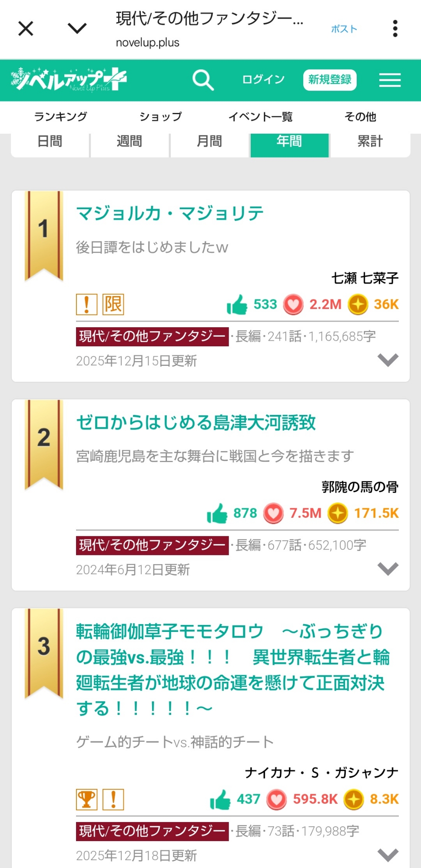Click the ログイン link
421x868 pixels.
click(x=263, y=80)
